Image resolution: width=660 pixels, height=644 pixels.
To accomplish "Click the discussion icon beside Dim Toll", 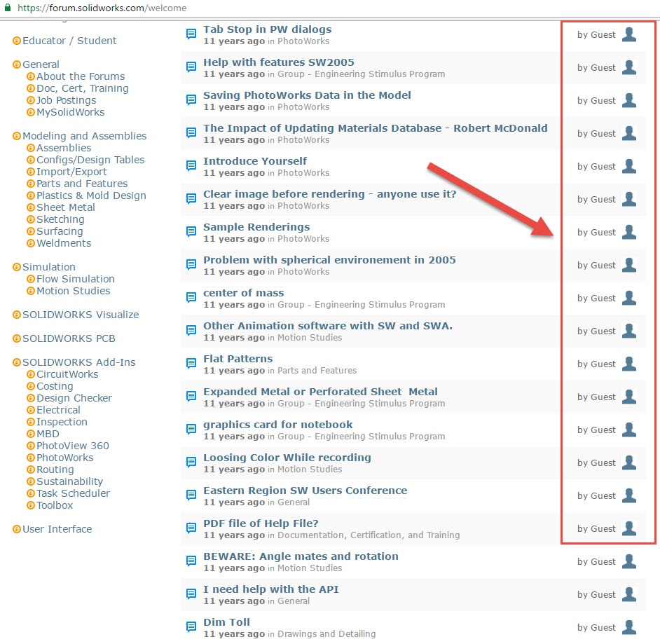I will coord(191,626).
